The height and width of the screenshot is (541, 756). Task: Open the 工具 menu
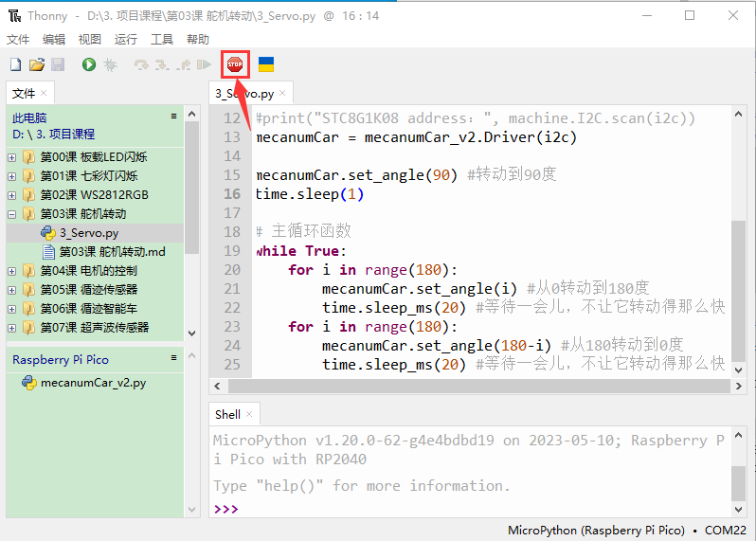pyautogui.click(x=162, y=39)
